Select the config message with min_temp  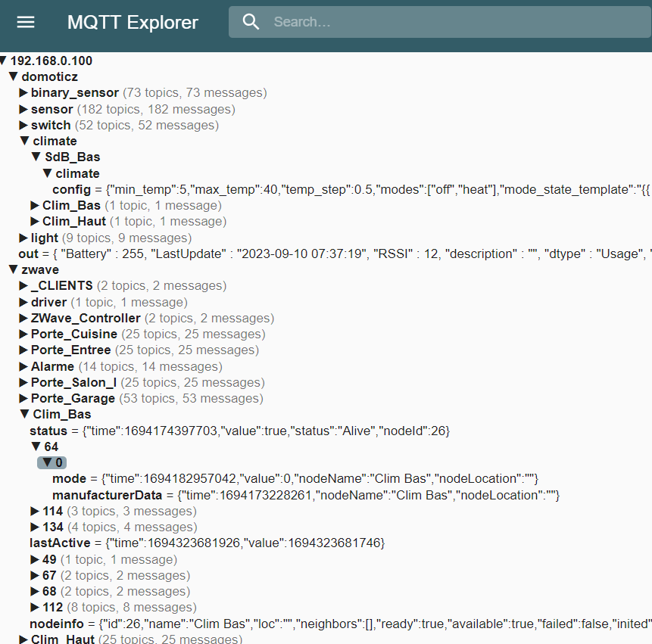pos(351,189)
